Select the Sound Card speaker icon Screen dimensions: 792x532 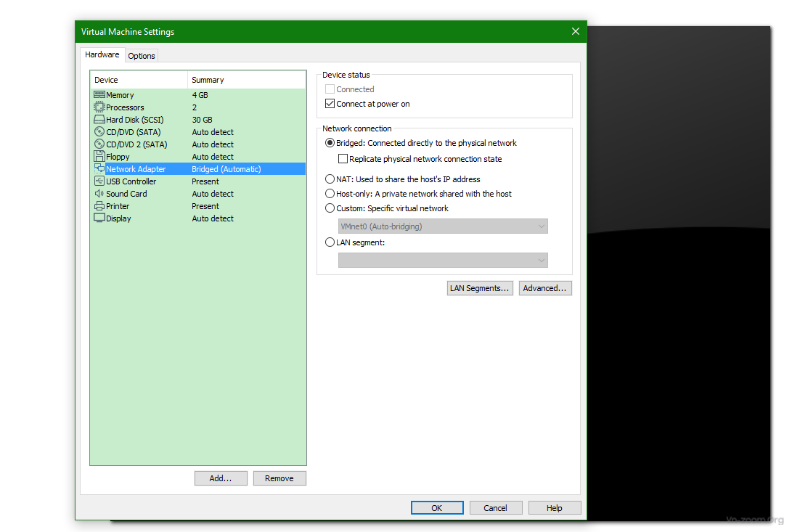coord(99,194)
